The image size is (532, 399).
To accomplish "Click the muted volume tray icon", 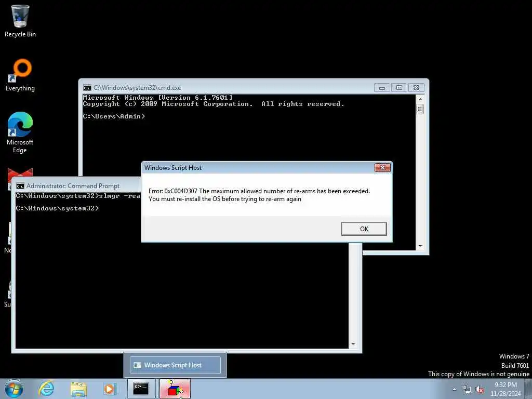I will (480, 389).
